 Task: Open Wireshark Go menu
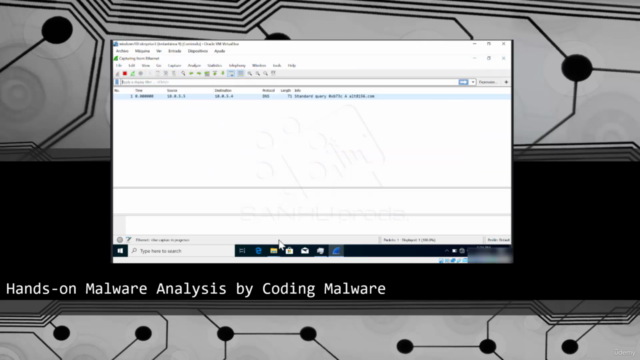(x=159, y=65)
